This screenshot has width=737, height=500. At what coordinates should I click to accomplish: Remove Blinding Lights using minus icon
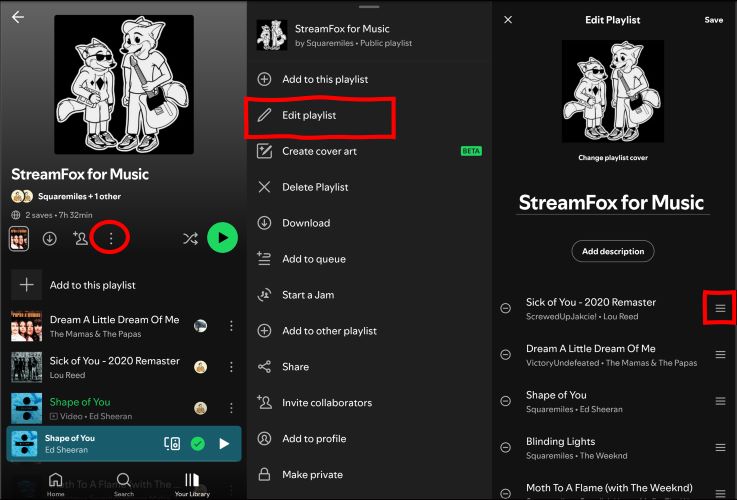(506, 447)
